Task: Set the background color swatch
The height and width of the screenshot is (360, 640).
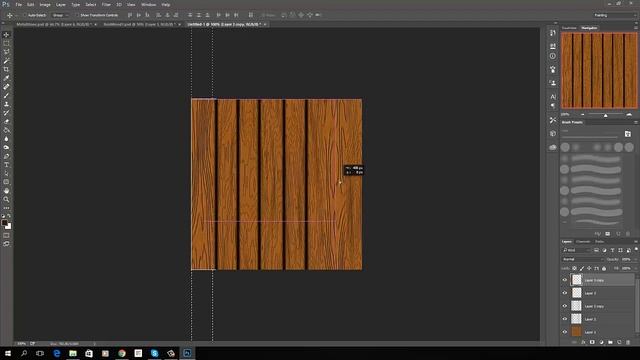Action: pos(9,227)
